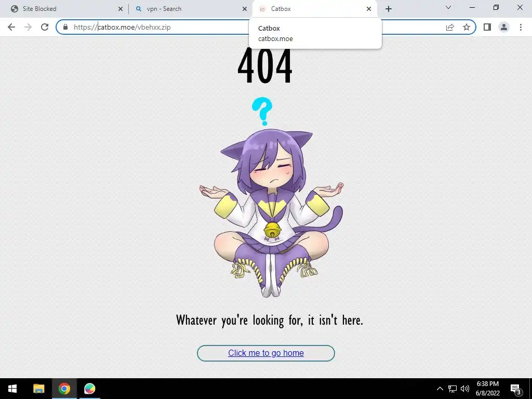Close the Chrome window
The image size is (532, 399).
(520, 7)
